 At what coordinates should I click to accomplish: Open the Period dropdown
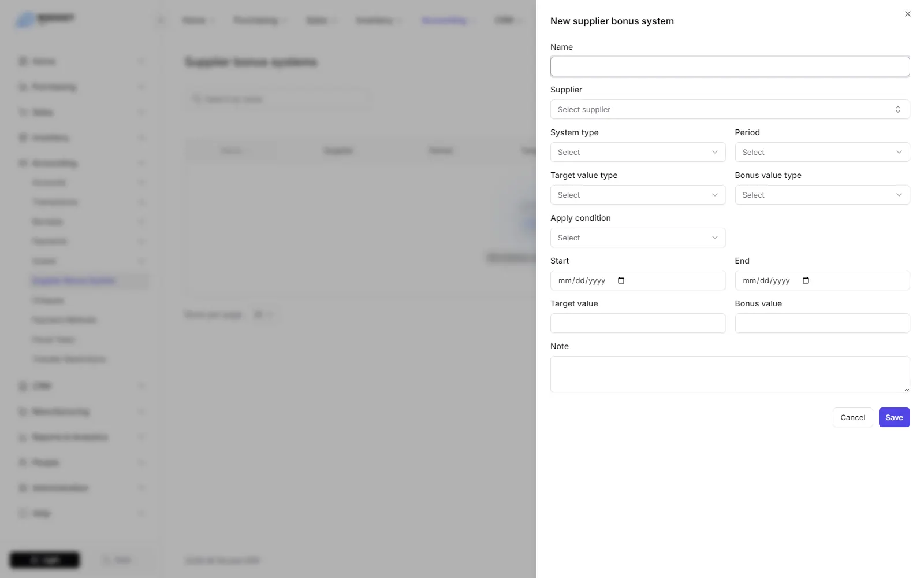(x=822, y=152)
